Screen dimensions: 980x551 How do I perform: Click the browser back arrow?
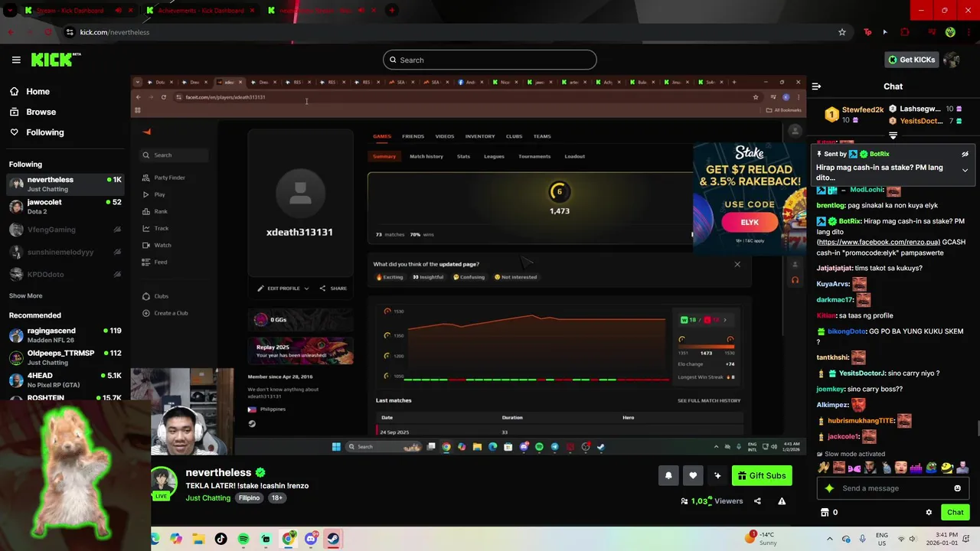click(x=11, y=32)
